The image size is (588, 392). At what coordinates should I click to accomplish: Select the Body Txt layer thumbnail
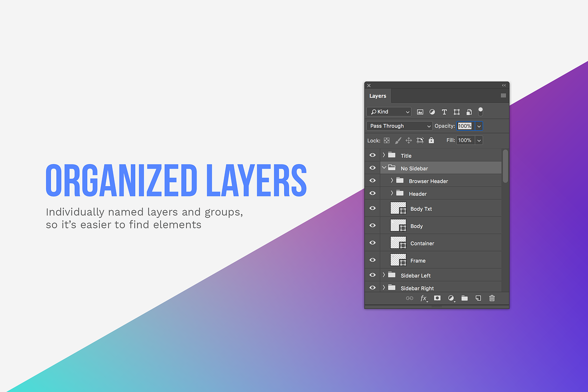pos(398,208)
